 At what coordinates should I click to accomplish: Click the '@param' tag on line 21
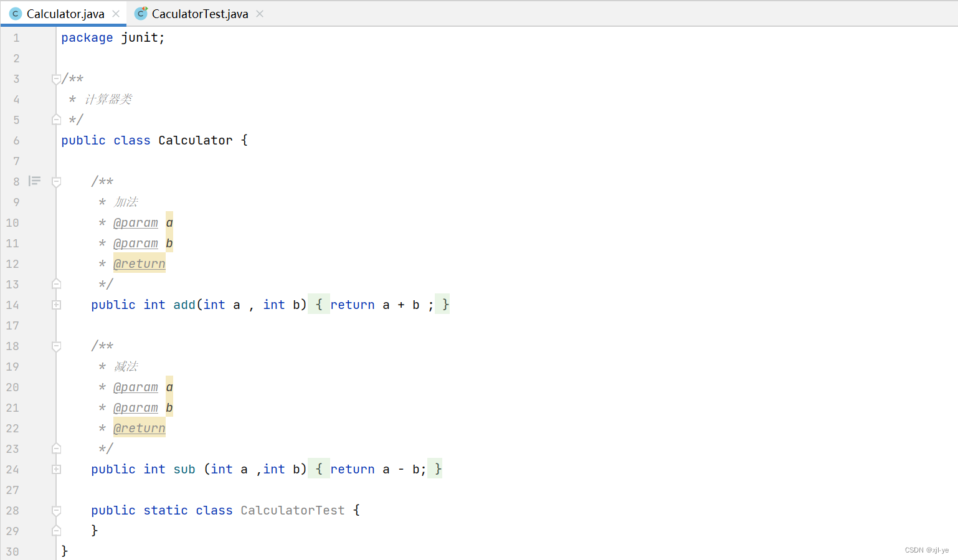136,407
